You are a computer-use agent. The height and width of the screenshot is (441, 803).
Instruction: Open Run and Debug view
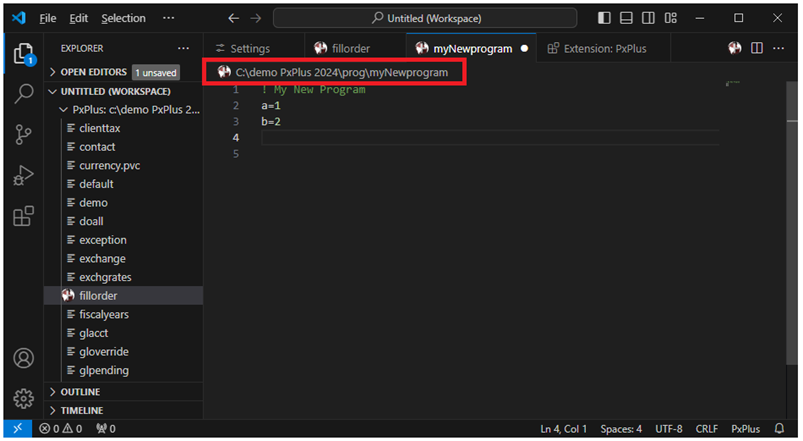coord(22,176)
